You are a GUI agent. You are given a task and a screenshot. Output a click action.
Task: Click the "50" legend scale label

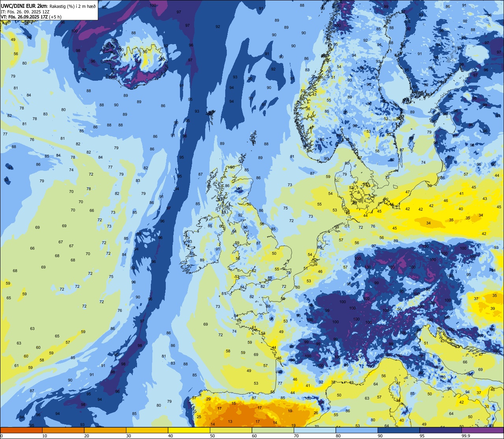[x=212, y=436]
